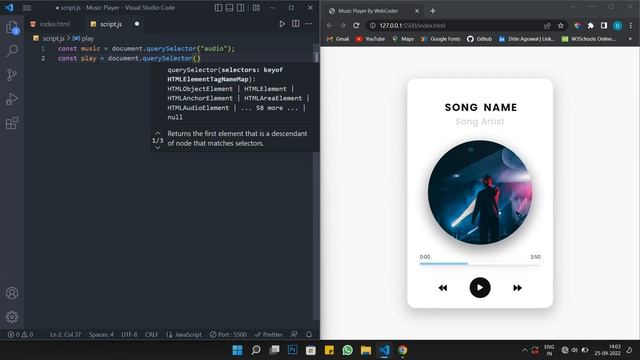This screenshot has height=360, width=640.
Task: Toggle the primary side bar layout icon
Action: click(x=218, y=8)
